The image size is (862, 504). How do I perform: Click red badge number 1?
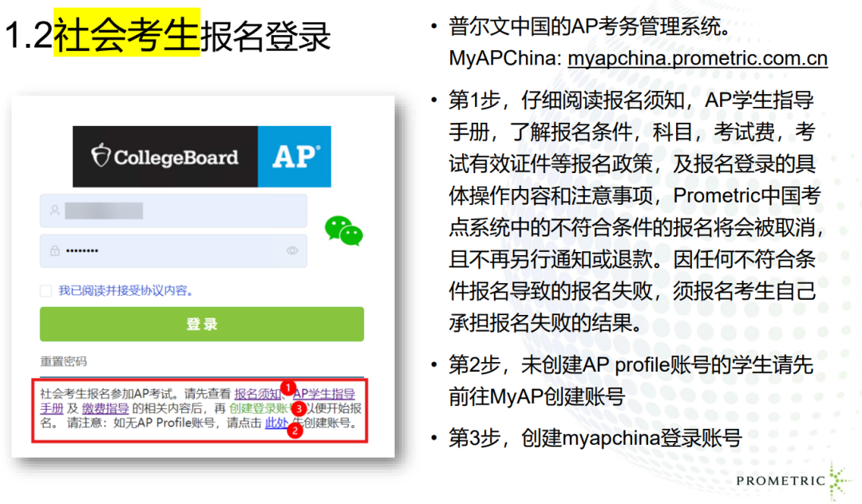click(290, 388)
